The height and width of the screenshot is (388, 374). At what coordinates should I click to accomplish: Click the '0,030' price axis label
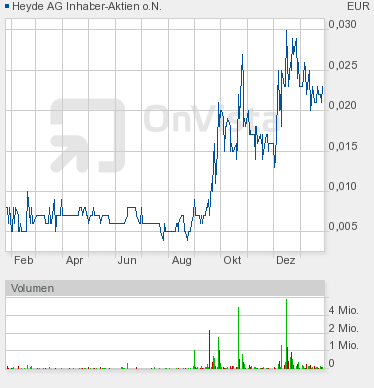click(x=342, y=24)
